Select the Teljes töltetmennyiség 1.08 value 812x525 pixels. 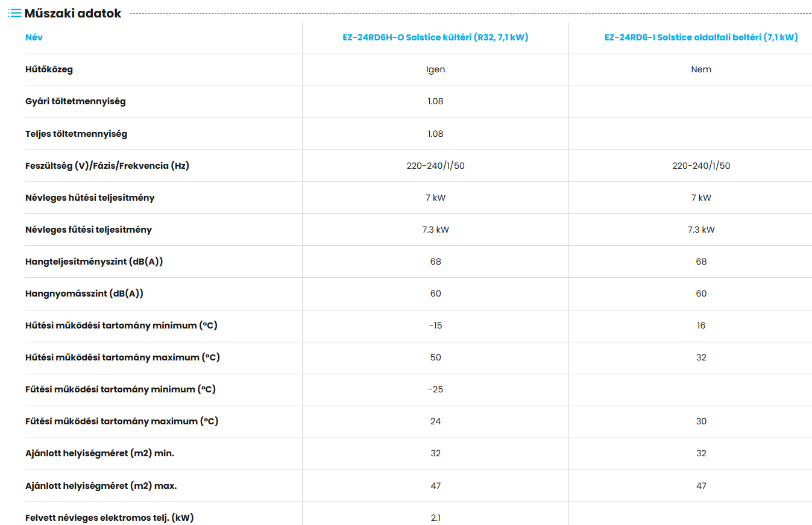coord(435,134)
